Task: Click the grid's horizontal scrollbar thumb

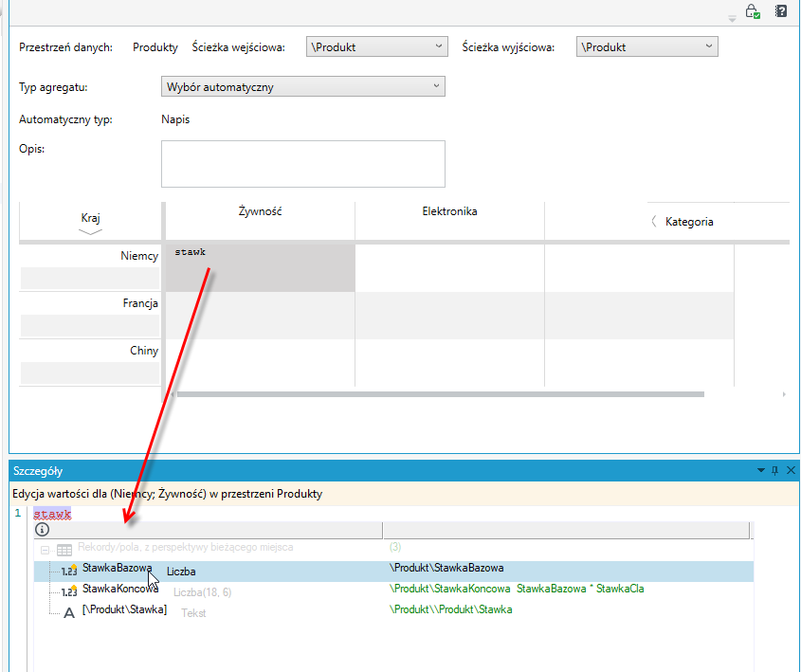Action: tap(441, 394)
